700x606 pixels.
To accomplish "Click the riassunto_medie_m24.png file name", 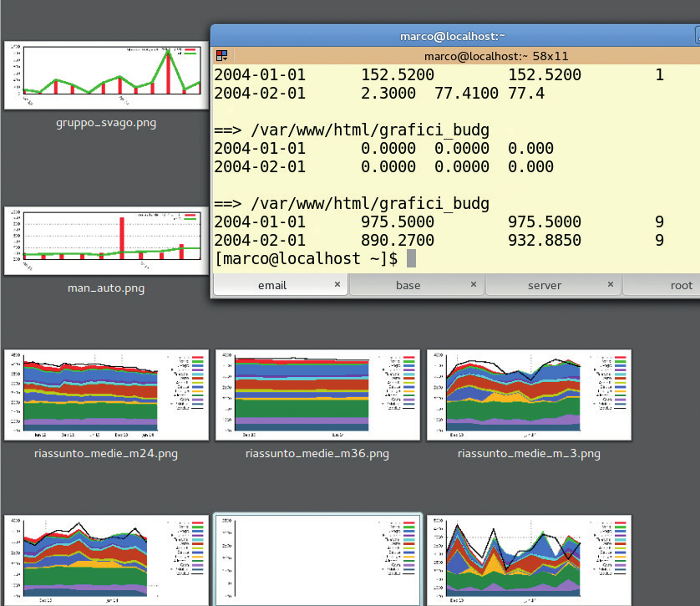I will point(106,454).
